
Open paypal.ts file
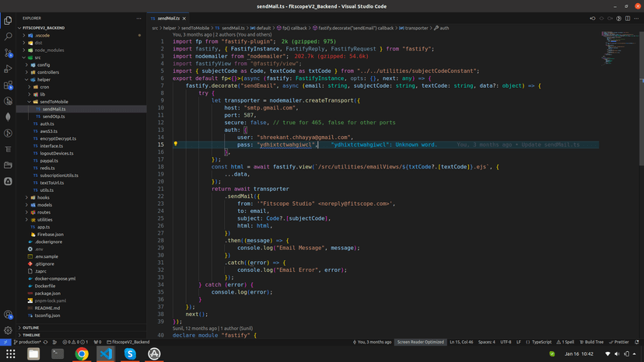tap(82, 161)
